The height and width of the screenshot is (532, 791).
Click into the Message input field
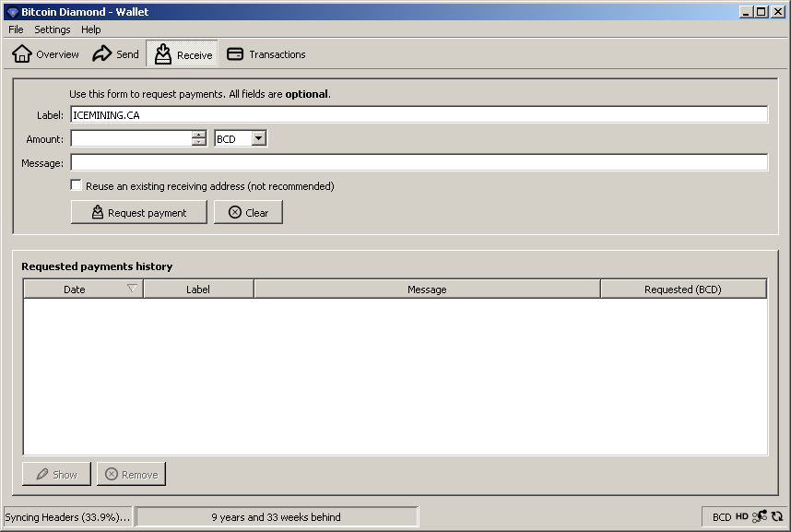[419, 162]
